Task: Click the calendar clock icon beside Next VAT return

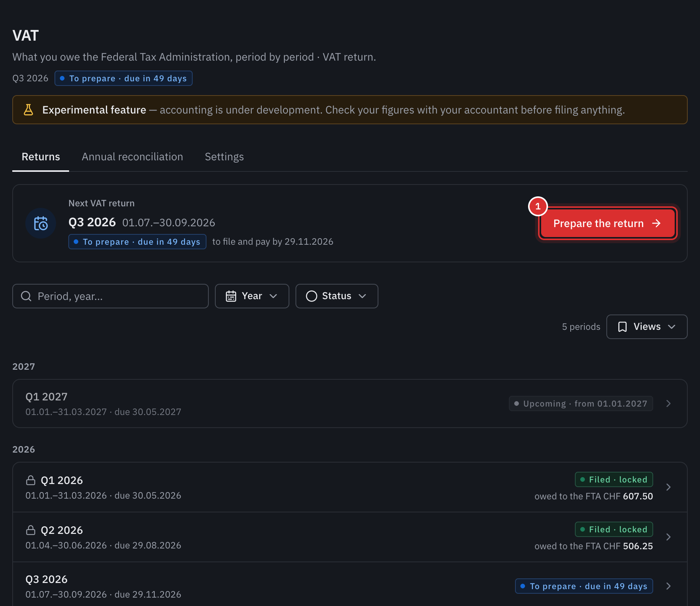Action: tap(41, 223)
